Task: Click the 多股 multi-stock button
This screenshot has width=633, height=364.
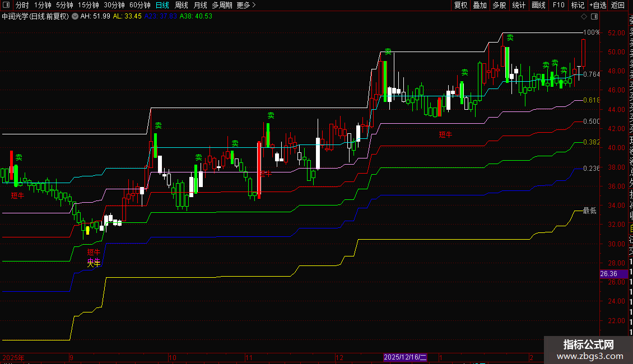Action: (x=499, y=5)
